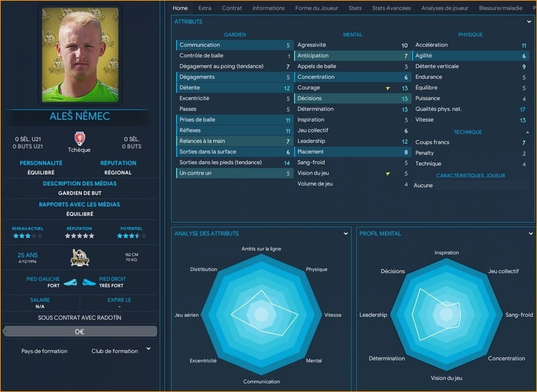
Task: Click the Potentiel star rating
Action: (x=132, y=236)
